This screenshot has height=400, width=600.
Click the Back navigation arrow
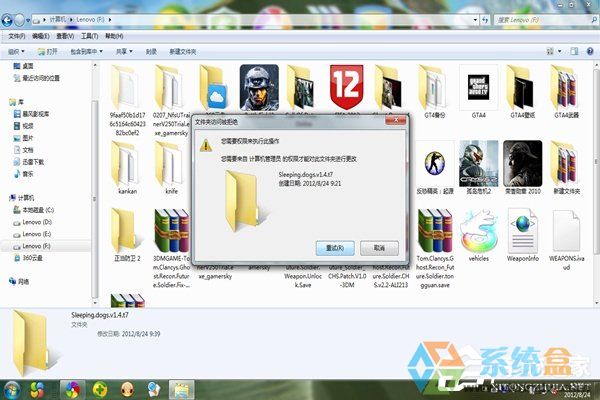[7, 20]
